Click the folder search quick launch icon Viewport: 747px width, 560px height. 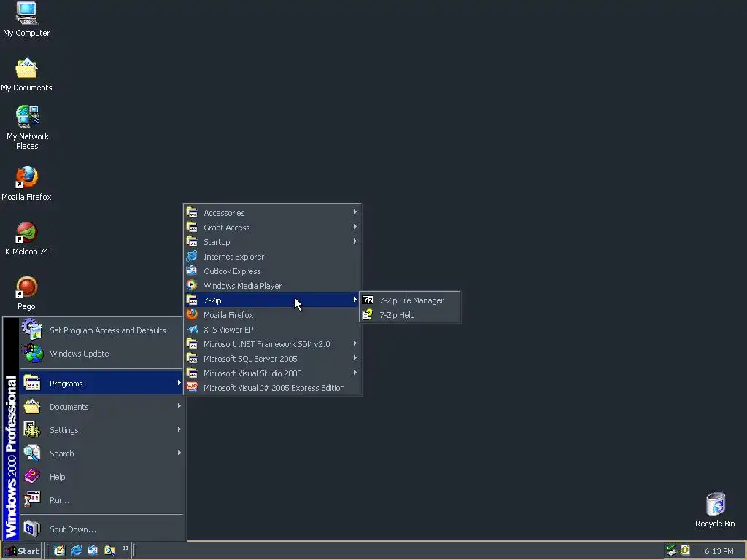[x=109, y=551]
